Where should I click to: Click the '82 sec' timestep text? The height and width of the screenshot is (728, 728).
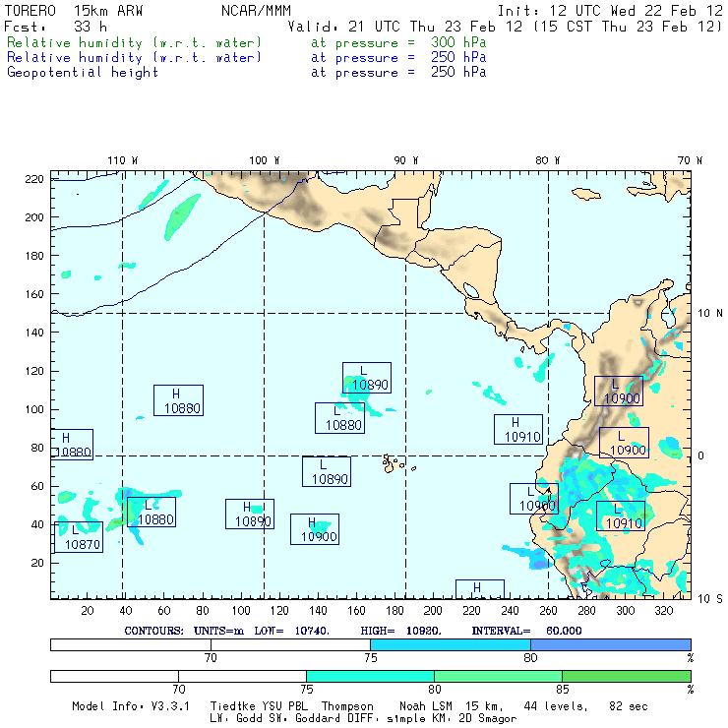tap(629, 706)
